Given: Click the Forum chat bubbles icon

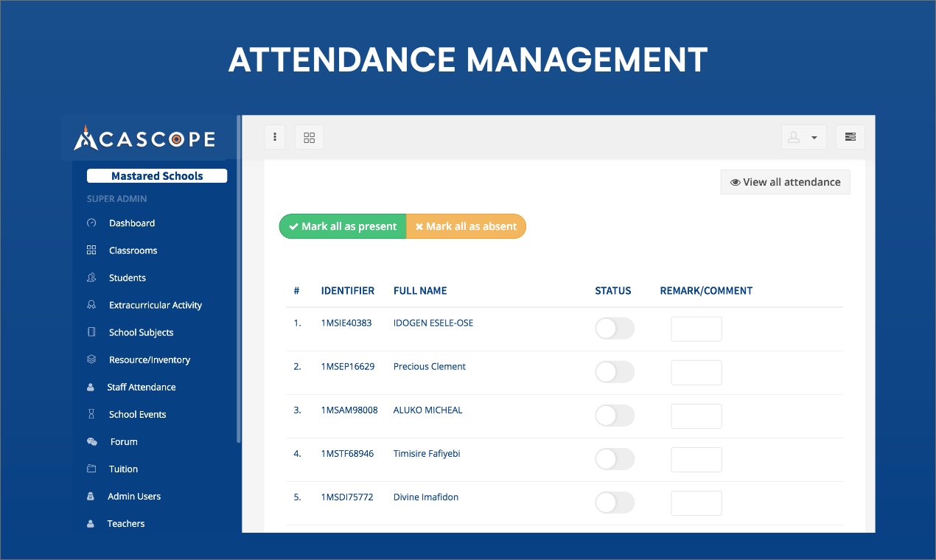Looking at the screenshot, I should pyautogui.click(x=92, y=441).
